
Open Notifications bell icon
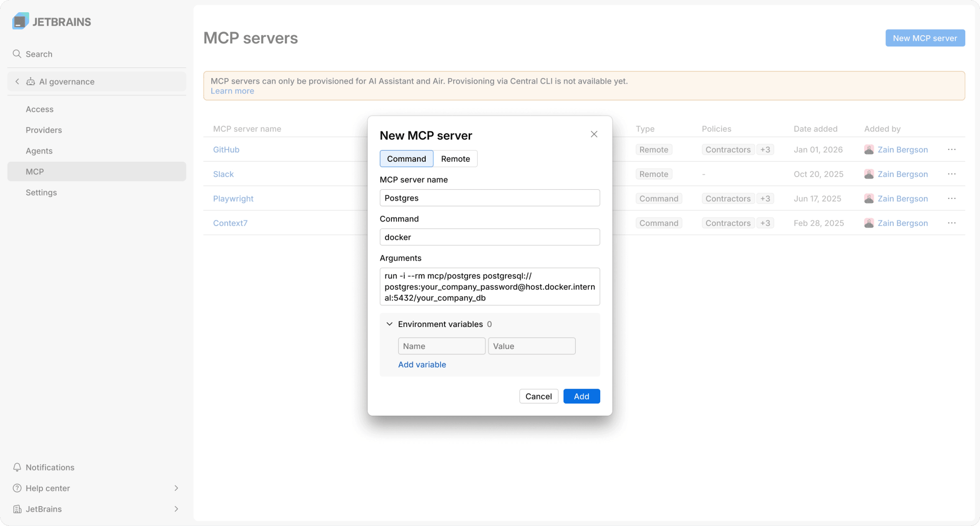click(17, 467)
